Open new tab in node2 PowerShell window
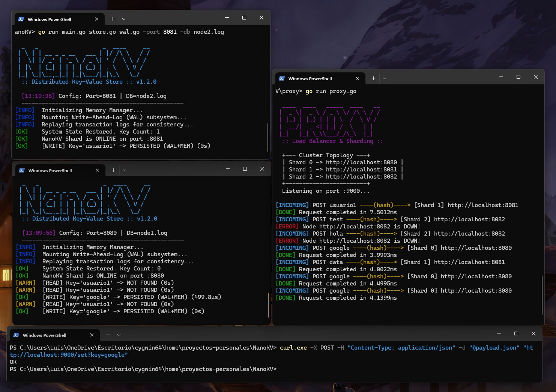This screenshot has width=556, height=392. pos(113,19)
